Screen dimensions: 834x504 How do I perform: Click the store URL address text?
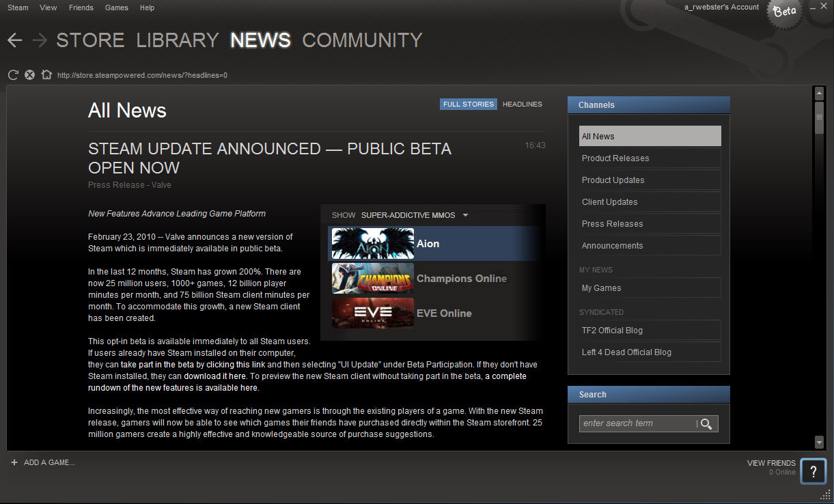pyautogui.click(x=142, y=75)
